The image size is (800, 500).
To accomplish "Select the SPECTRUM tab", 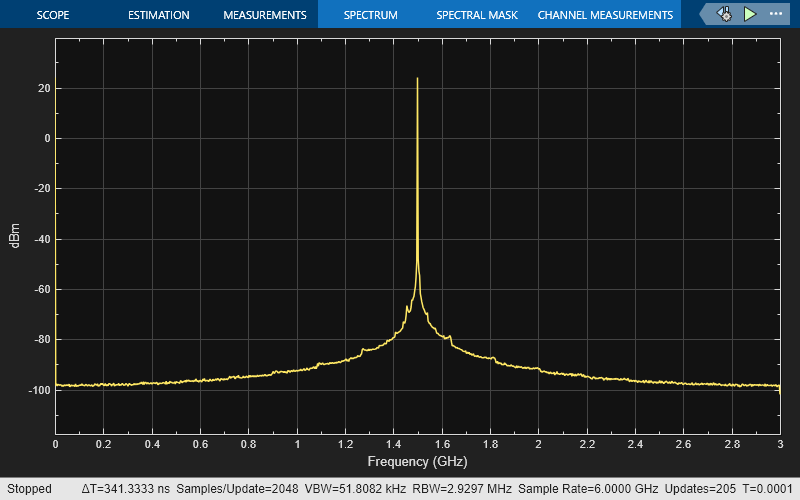I will pos(370,15).
